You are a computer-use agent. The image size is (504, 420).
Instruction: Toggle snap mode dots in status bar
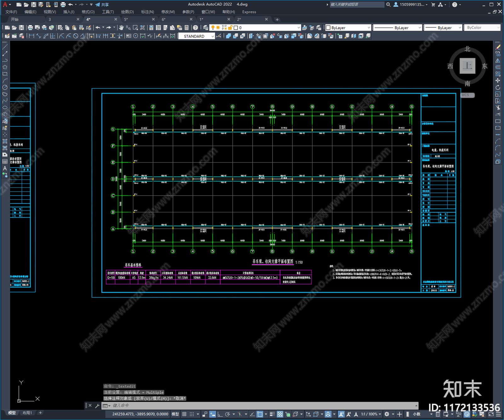point(192,414)
